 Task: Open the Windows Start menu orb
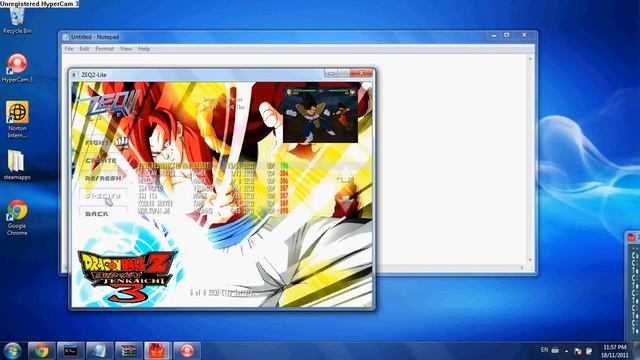[12, 351]
